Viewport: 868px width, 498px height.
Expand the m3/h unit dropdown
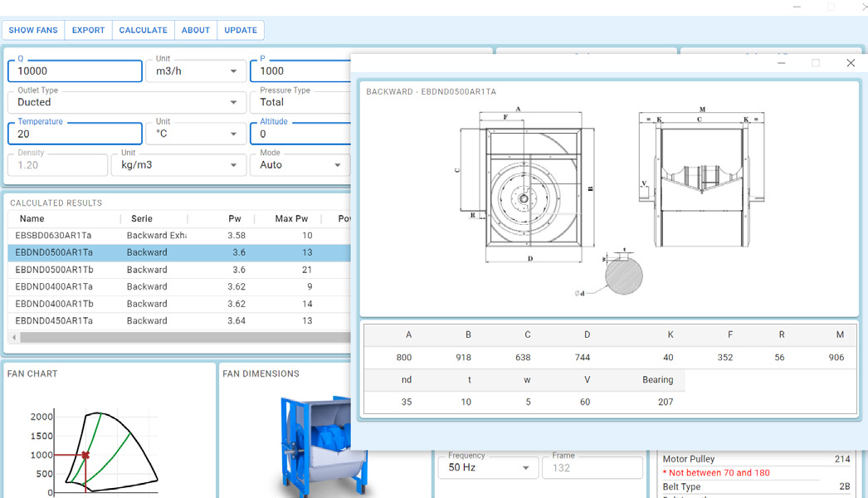tap(196, 71)
